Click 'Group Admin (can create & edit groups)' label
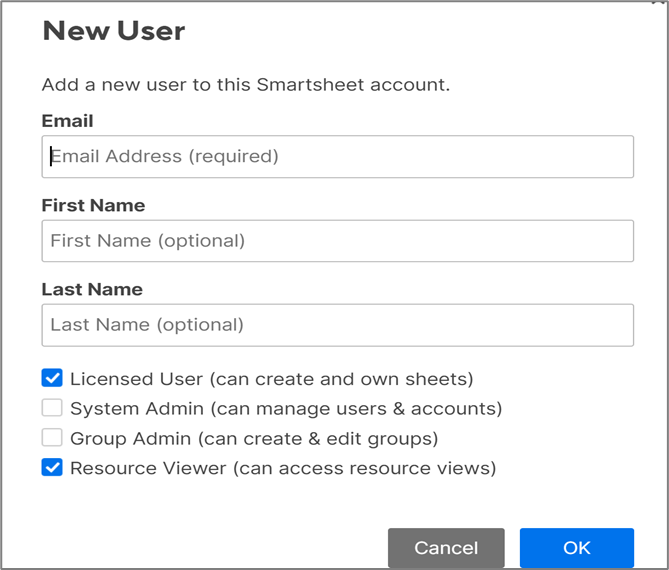 click(x=254, y=438)
